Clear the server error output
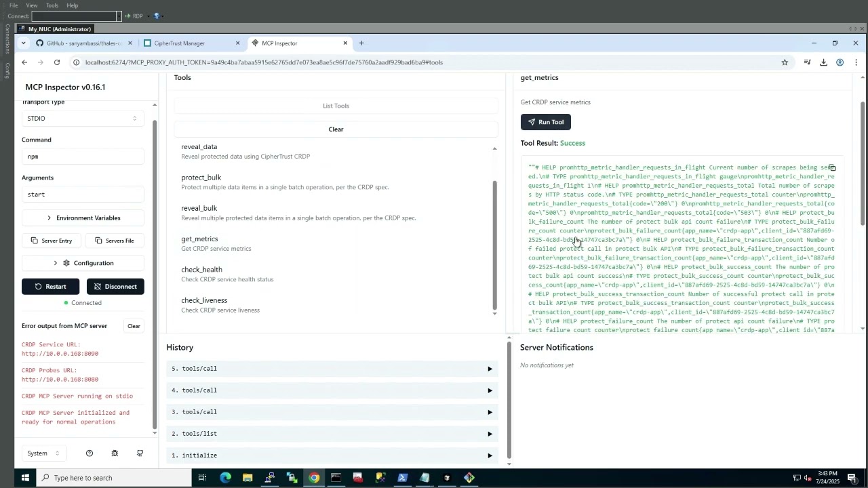Image resolution: width=868 pixels, height=488 pixels. click(134, 326)
